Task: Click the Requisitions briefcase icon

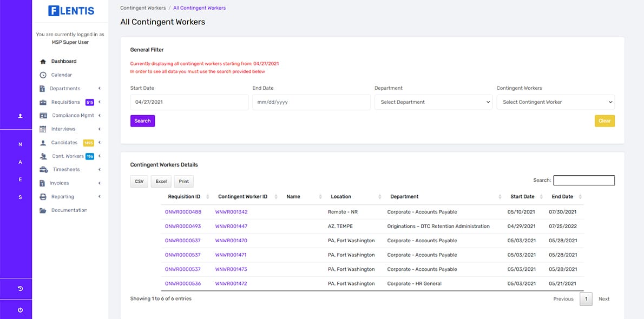Action: [43, 102]
